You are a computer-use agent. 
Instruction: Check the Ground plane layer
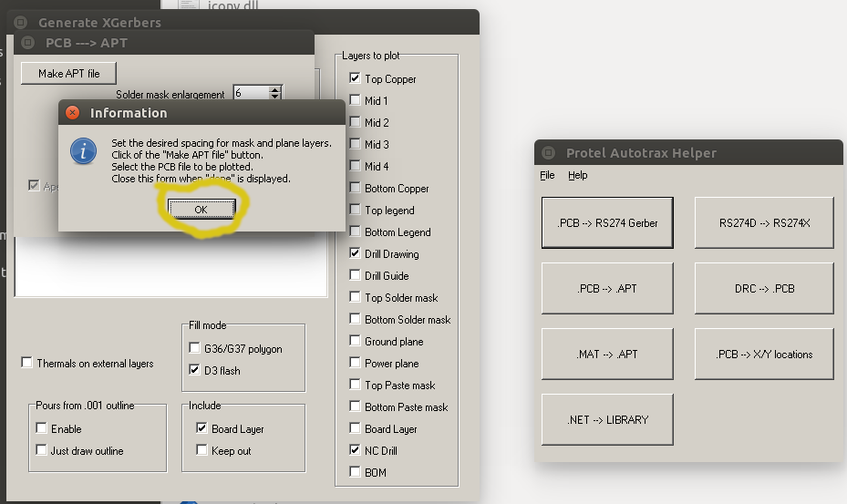point(355,340)
